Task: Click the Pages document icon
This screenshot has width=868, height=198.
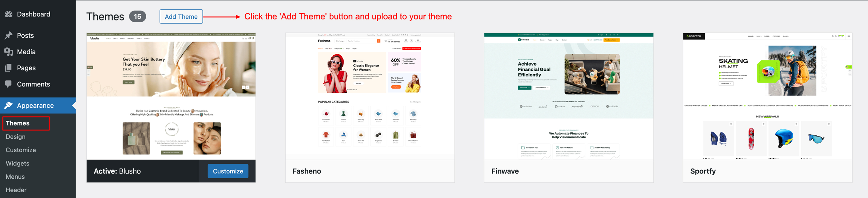Action: [9, 68]
